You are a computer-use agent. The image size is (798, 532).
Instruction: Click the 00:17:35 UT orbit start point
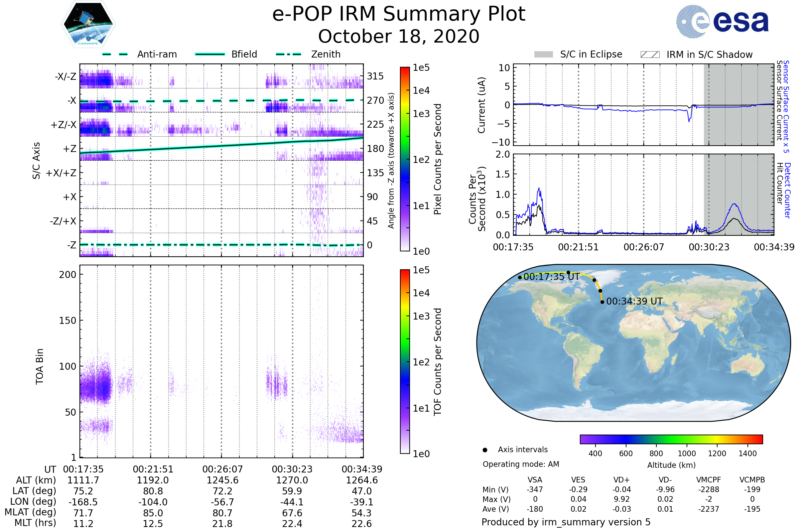[520, 278]
